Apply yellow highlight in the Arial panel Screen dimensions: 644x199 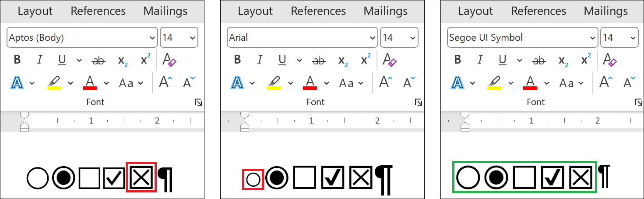pos(274,83)
